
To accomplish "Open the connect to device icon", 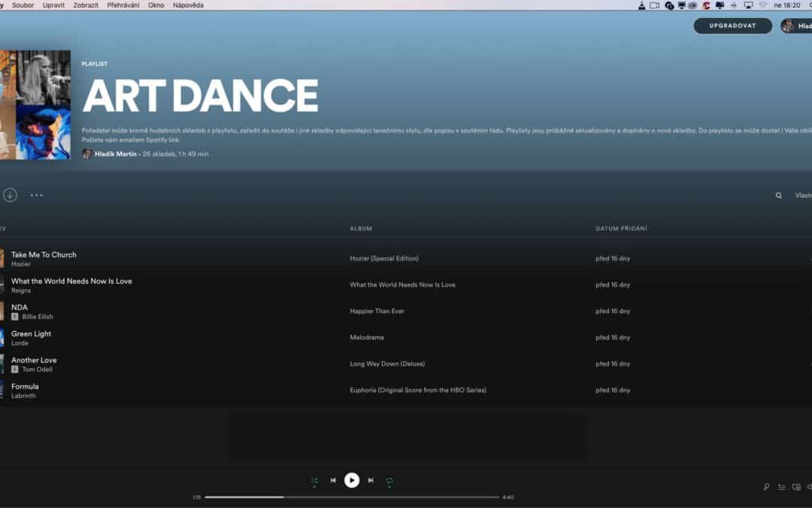I will coord(796,487).
